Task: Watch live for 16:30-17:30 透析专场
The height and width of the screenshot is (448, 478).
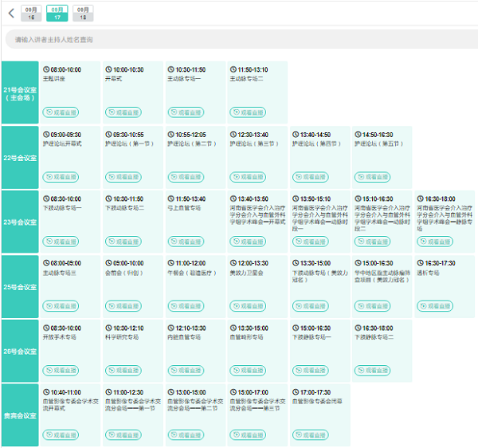Action: (434, 305)
